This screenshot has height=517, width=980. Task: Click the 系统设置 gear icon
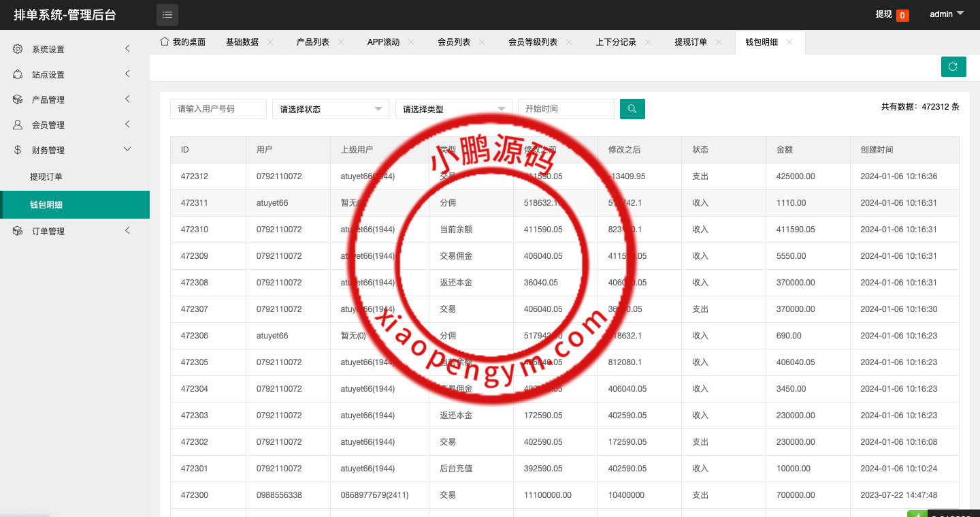click(18, 49)
